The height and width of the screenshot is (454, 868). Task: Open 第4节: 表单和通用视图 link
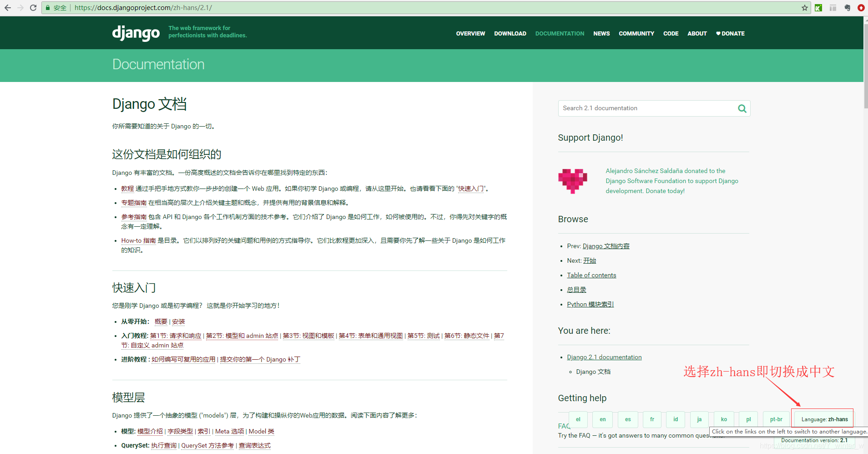pyautogui.click(x=371, y=336)
